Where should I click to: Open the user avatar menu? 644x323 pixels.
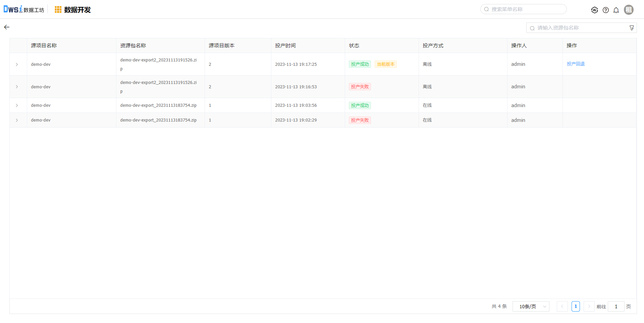(x=629, y=10)
